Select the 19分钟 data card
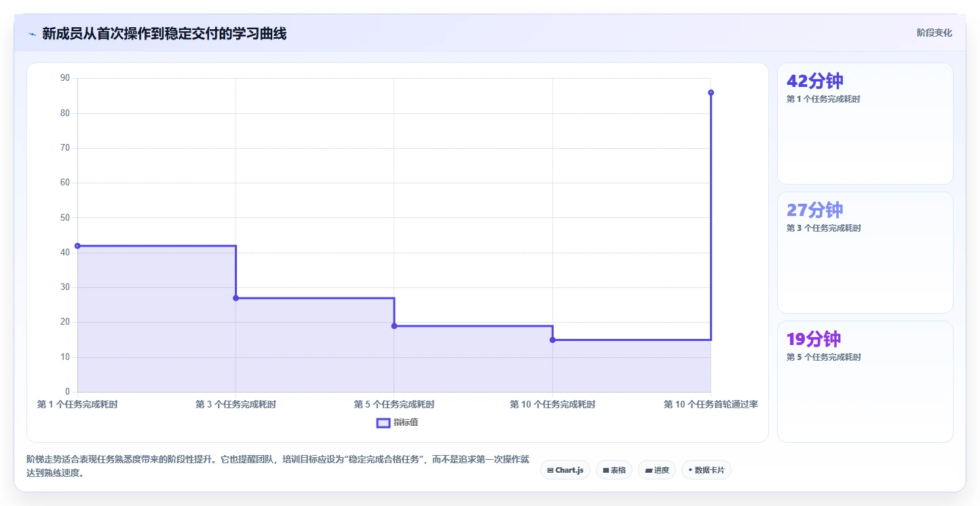Viewport: 980px width, 506px height. point(865,382)
